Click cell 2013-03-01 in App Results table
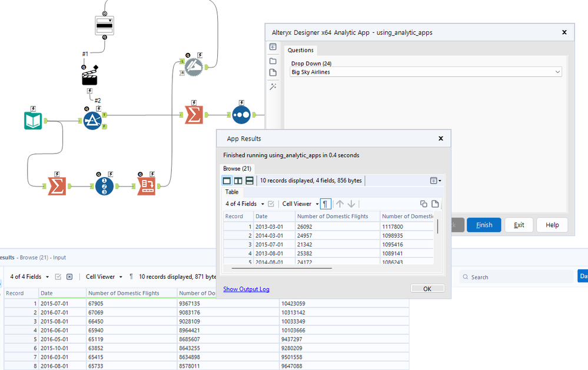Image resolution: width=588 pixels, height=370 pixels. click(274, 227)
